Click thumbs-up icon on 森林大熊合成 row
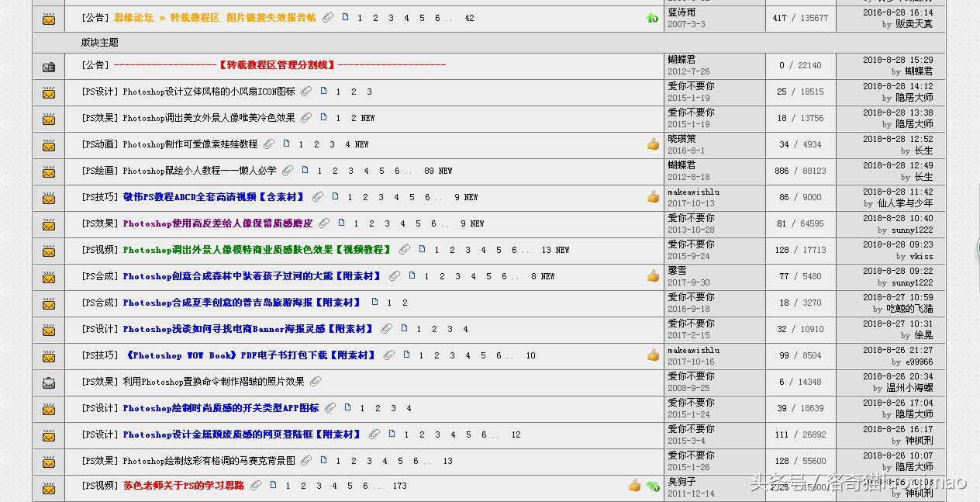This screenshot has height=502, width=980. click(653, 275)
